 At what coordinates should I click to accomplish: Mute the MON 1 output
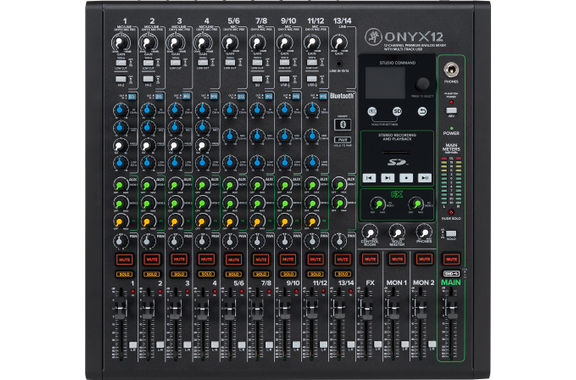click(397, 259)
